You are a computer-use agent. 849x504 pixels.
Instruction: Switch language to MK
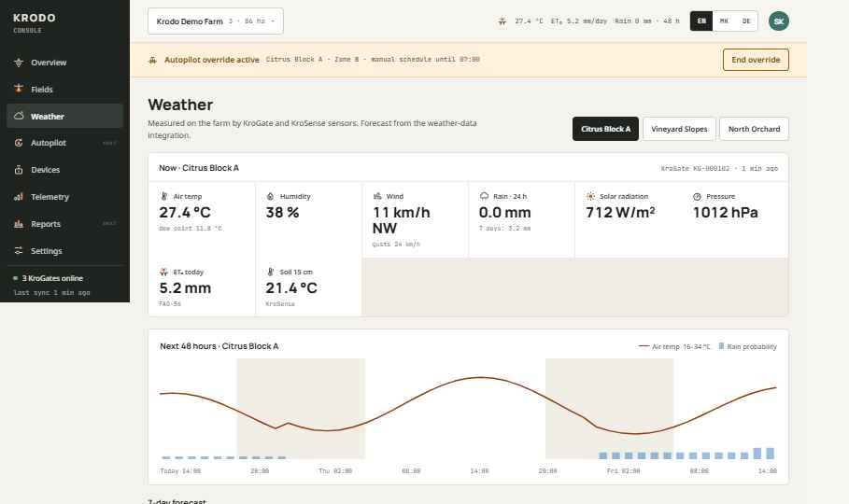click(724, 21)
